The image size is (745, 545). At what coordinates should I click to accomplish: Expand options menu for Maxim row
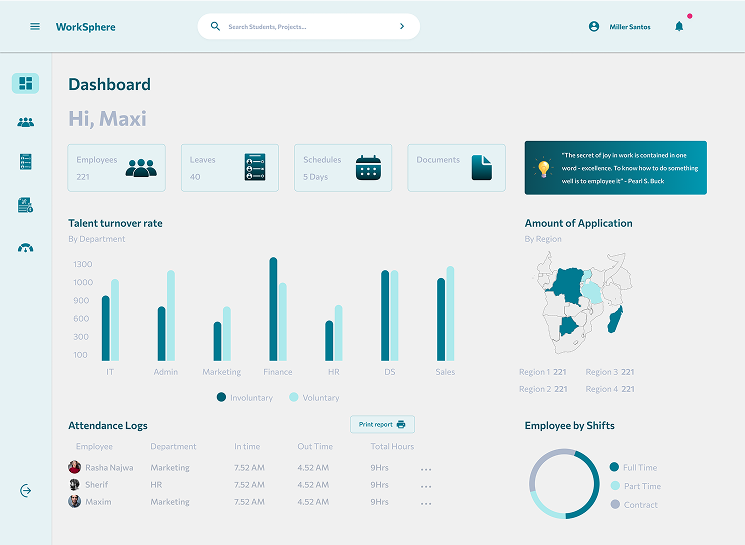(426, 503)
